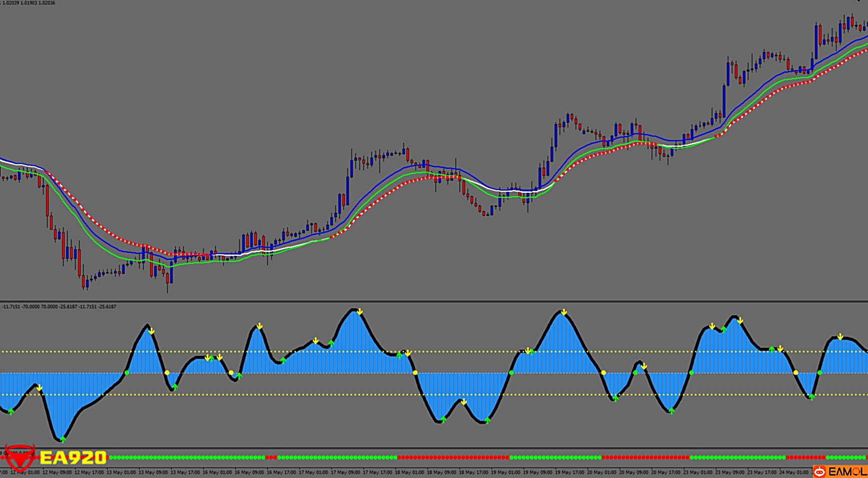Image resolution: width=868 pixels, height=478 pixels.
Task: Click leftmost yellow dot on oscillator zero line
Action: click(x=167, y=373)
